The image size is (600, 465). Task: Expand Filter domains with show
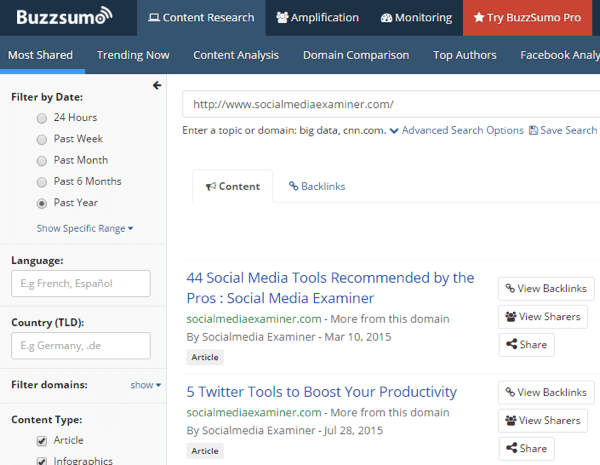coord(145,385)
